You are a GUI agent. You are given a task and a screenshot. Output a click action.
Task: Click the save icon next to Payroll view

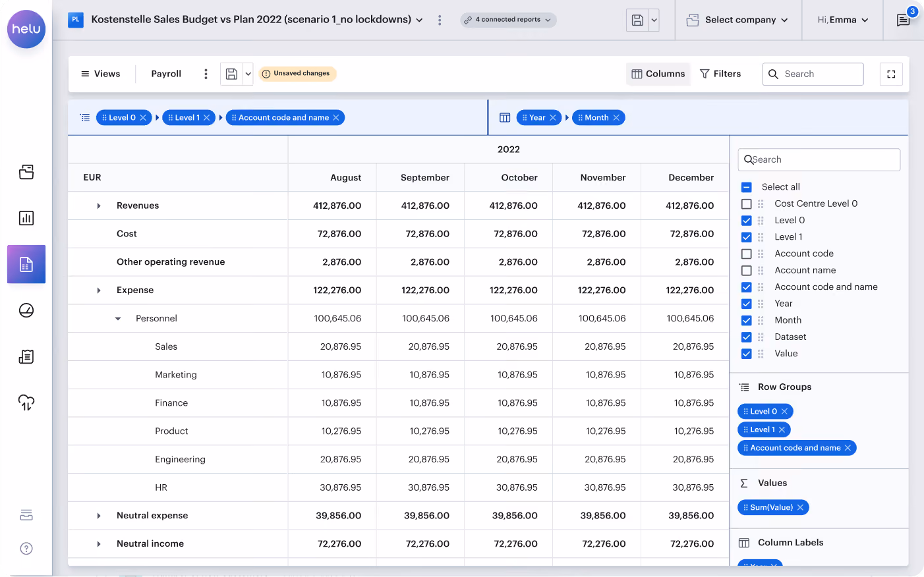click(231, 74)
